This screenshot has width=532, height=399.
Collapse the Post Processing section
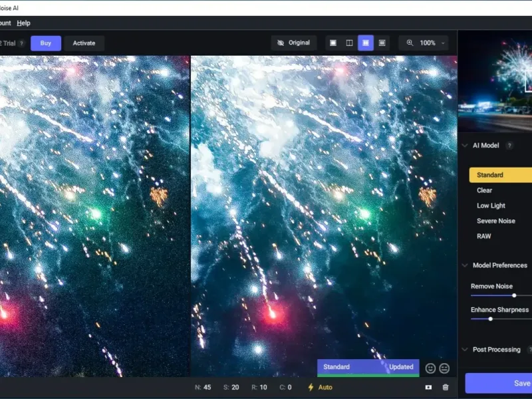[x=465, y=350]
